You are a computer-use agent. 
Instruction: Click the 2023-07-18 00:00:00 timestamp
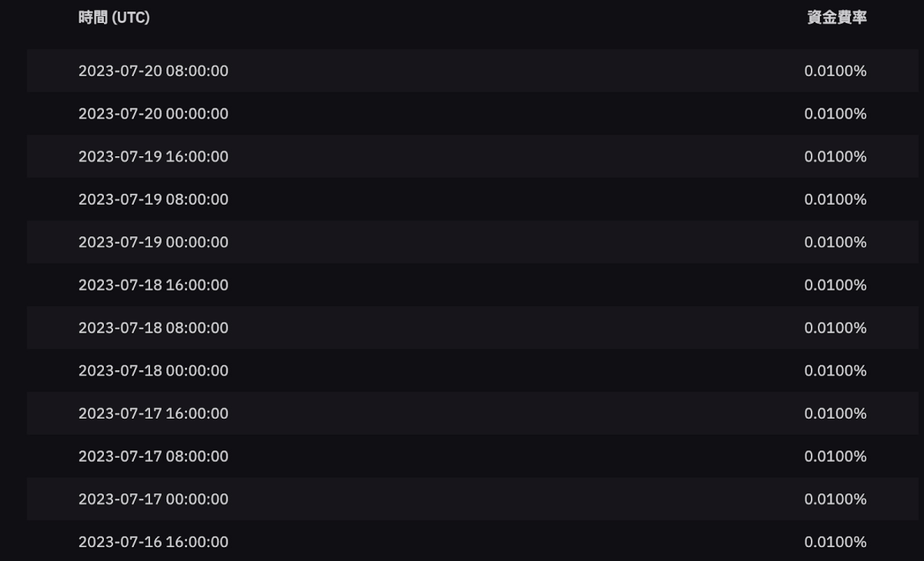click(153, 371)
